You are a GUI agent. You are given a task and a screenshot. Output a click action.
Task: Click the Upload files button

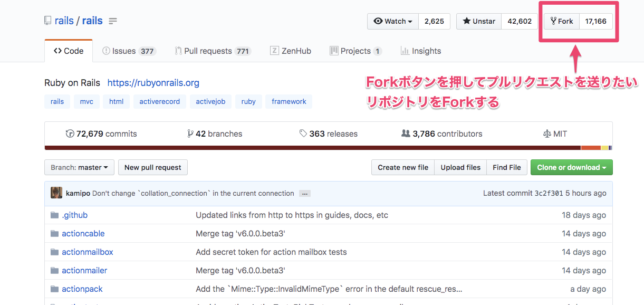460,167
